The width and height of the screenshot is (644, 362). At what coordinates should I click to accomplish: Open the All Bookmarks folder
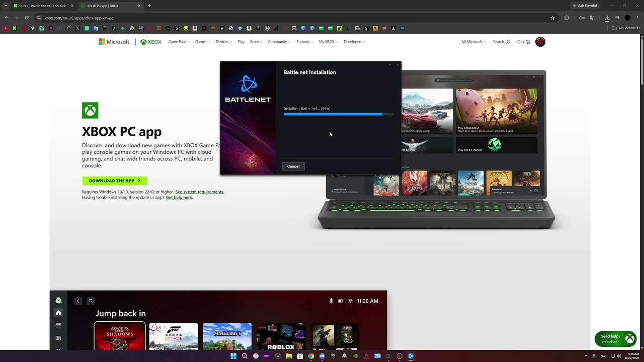click(x=626, y=28)
